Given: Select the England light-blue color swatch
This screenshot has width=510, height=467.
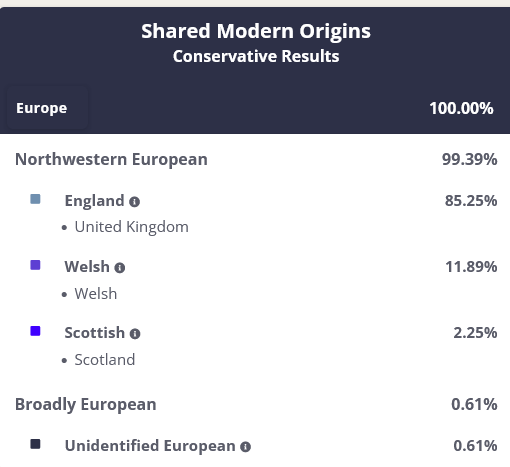Looking at the screenshot, I should 35,199.
